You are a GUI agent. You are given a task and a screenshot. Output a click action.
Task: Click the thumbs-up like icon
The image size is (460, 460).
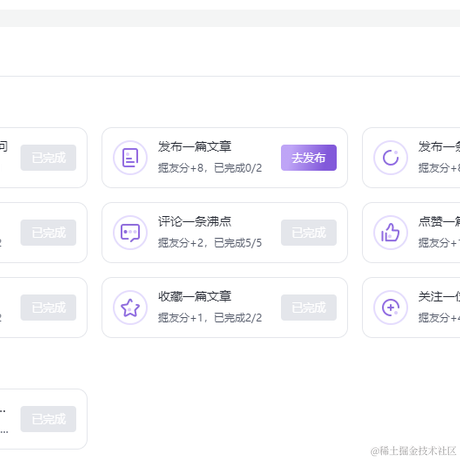[391, 233]
